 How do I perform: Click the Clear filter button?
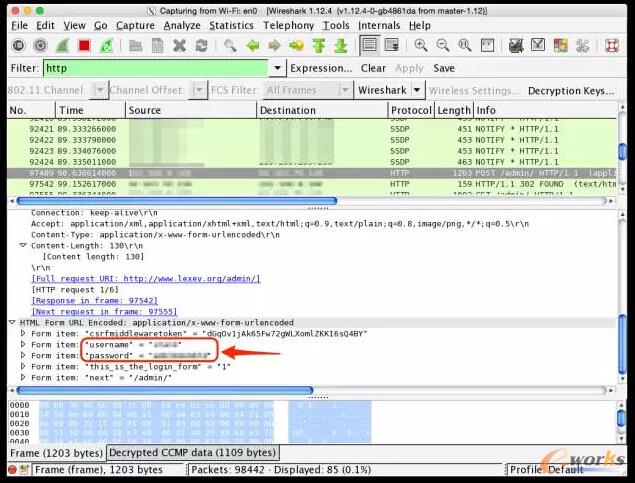(x=373, y=68)
